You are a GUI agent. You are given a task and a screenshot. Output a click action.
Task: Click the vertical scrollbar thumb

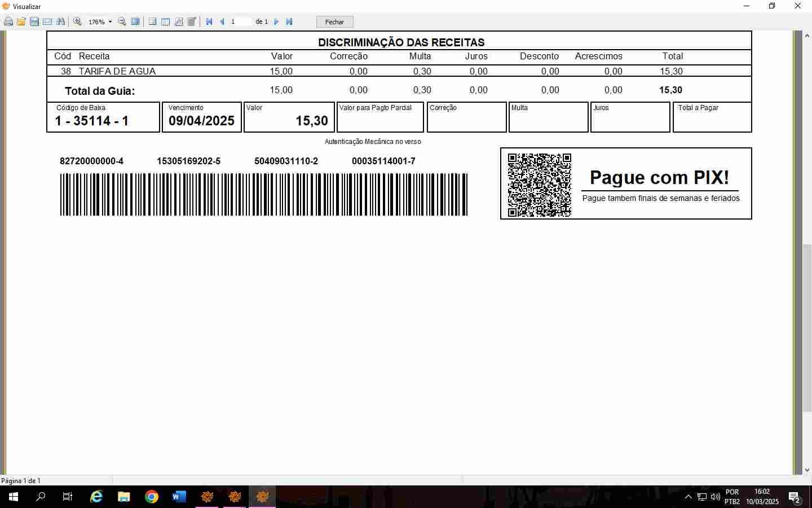coord(807,327)
